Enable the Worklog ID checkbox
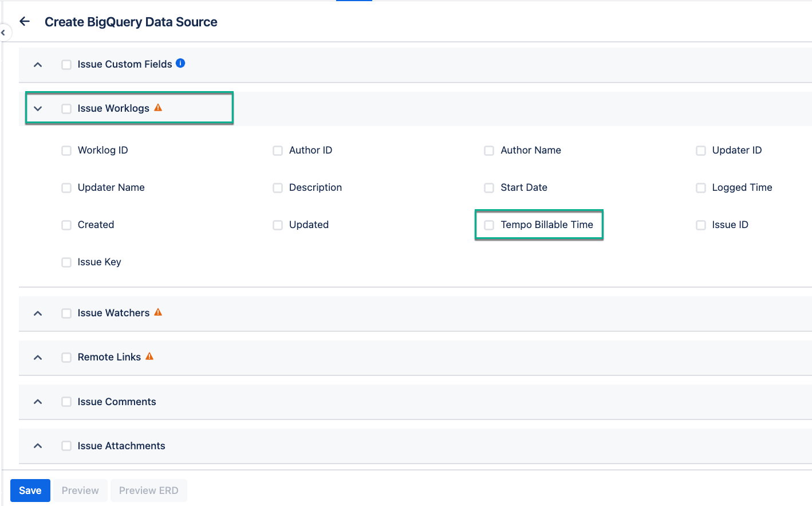Viewport: 812px width, 506px height. 66,151
